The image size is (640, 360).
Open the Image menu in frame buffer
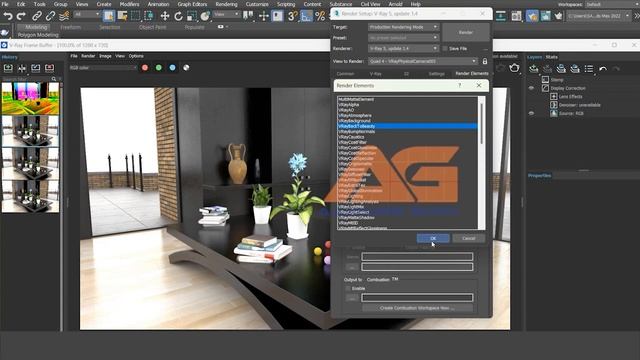(x=105, y=56)
